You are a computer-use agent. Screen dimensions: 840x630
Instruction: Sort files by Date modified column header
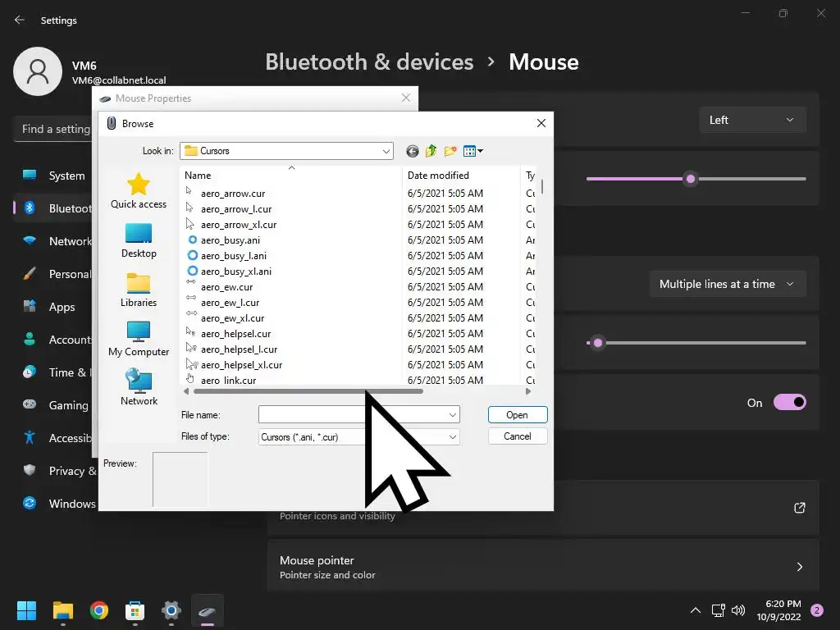pyautogui.click(x=461, y=176)
